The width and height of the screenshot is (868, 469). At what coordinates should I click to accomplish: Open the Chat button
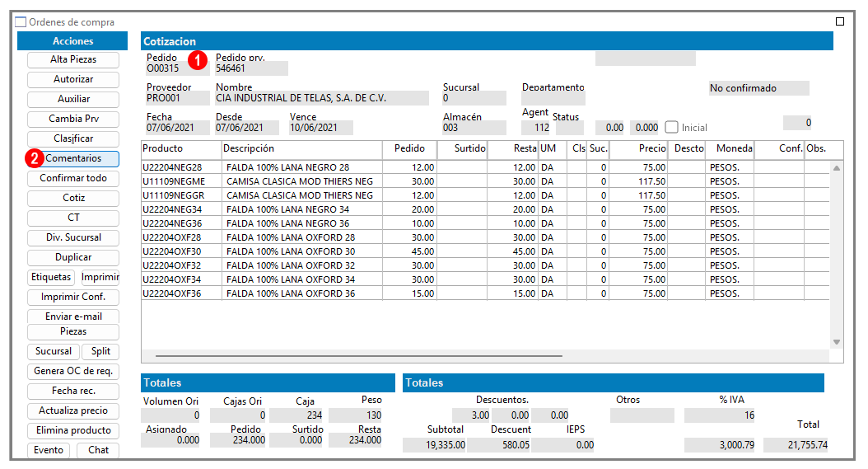click(x=98, y=450)
